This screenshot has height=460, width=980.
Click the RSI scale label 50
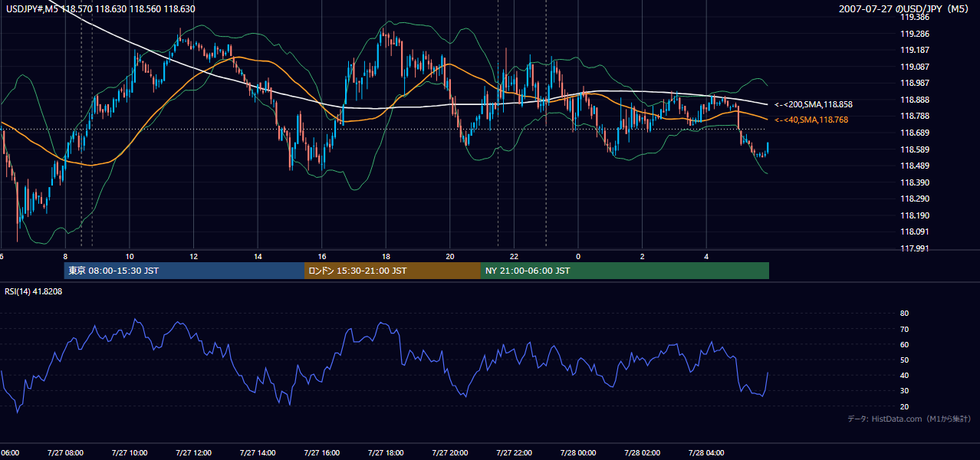pyautogui.click(x=905, y=360)
